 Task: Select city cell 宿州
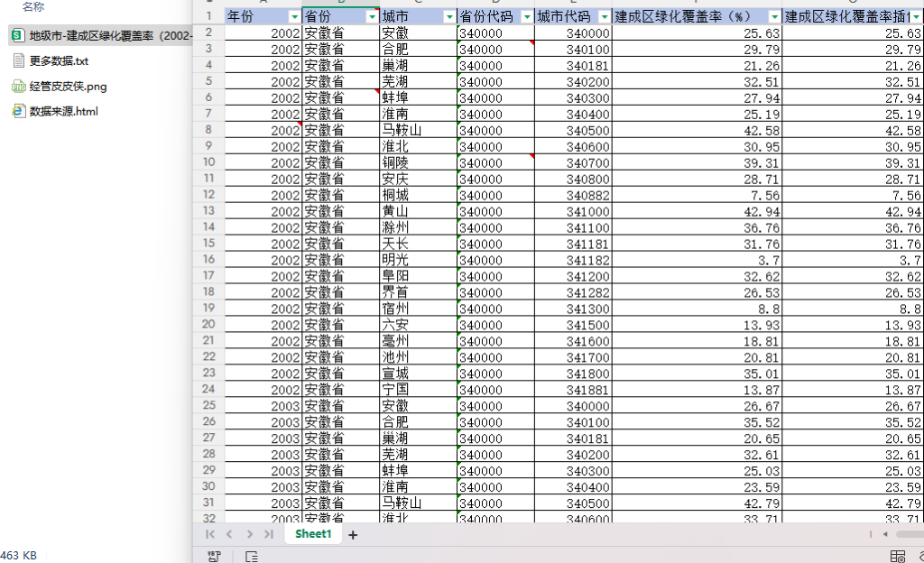coord(418,308)
